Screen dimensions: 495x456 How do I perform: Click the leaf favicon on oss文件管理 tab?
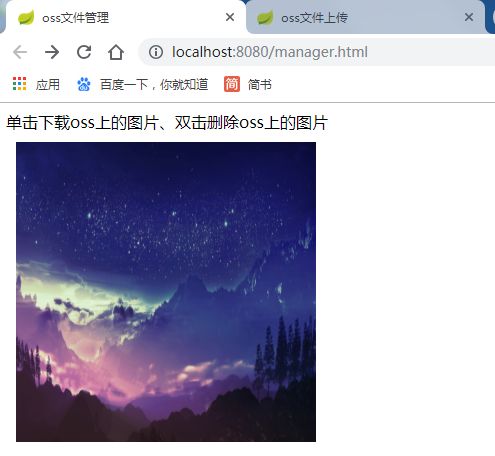(26, 17)
